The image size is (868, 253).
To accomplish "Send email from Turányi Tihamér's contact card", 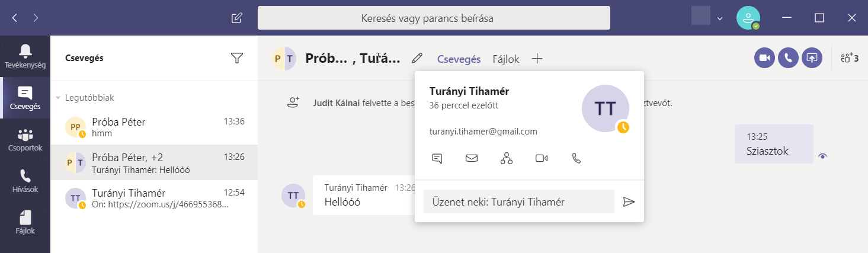I will (x=472, y=158).
